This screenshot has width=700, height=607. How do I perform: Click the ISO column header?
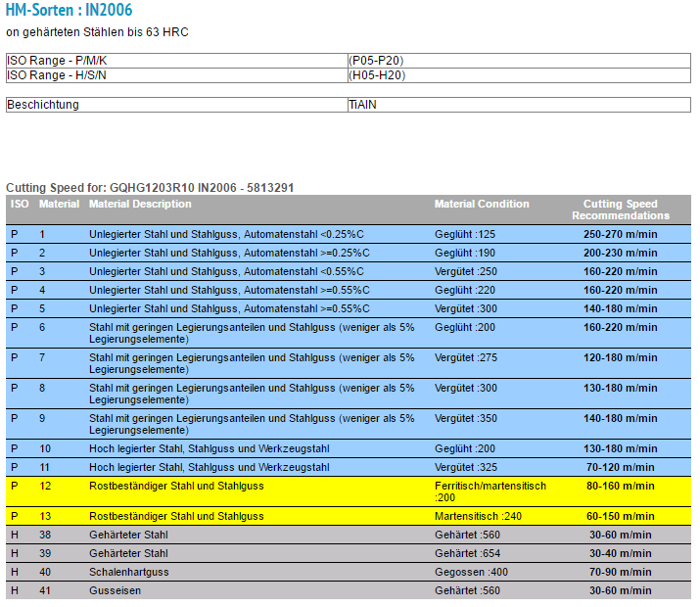click(x=20, y=204)
